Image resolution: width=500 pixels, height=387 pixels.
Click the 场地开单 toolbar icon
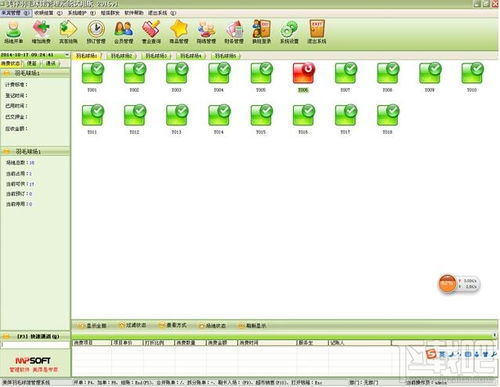pos(14,32)
